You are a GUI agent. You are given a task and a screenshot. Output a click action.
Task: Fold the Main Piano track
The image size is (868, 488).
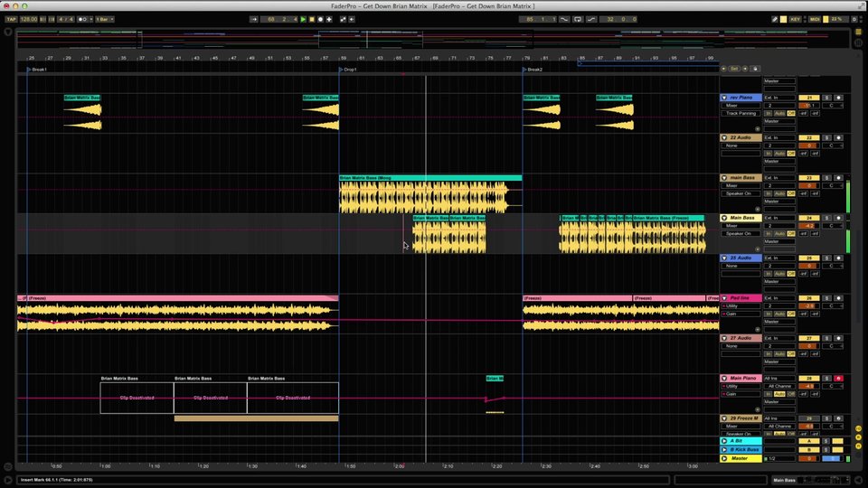point(724,379)
